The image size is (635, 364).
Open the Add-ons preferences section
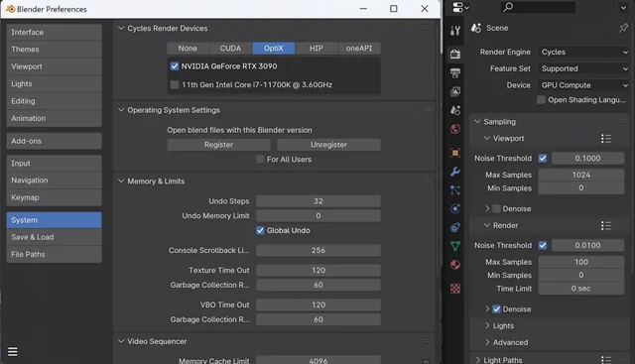click(x=54, y=141)
